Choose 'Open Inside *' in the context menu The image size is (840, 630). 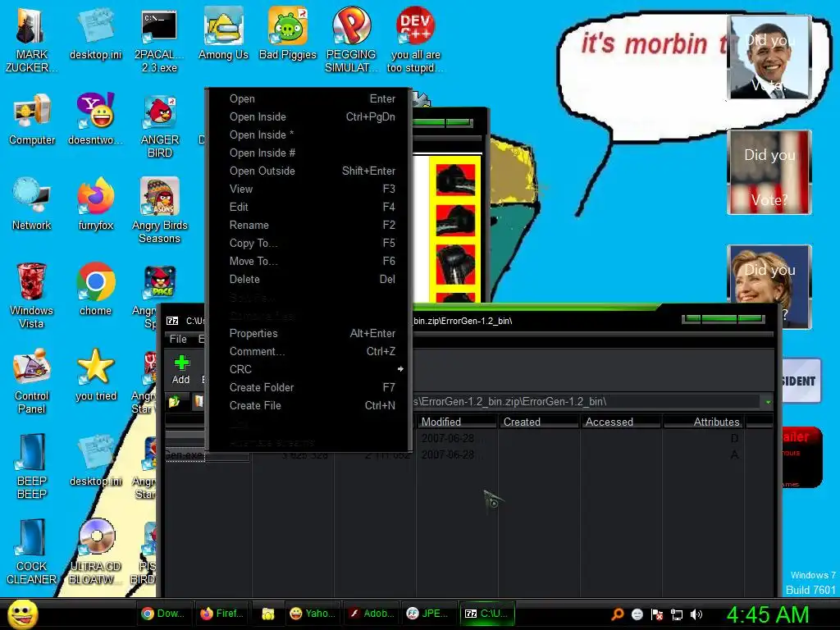pos(313,135)
